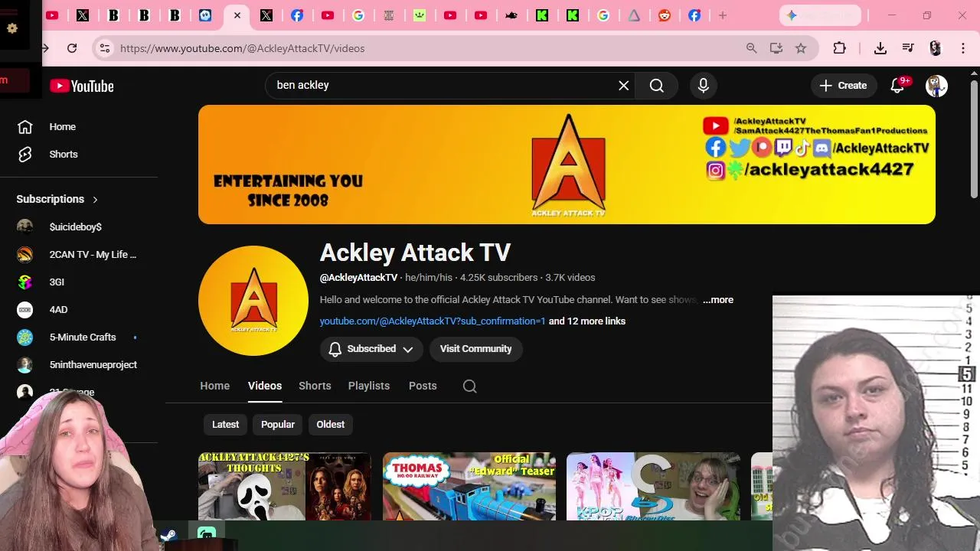The height and width of the screenshot is (551, 980).
Task: Start voice search with the microphone icon
Action: pos(704,86)
